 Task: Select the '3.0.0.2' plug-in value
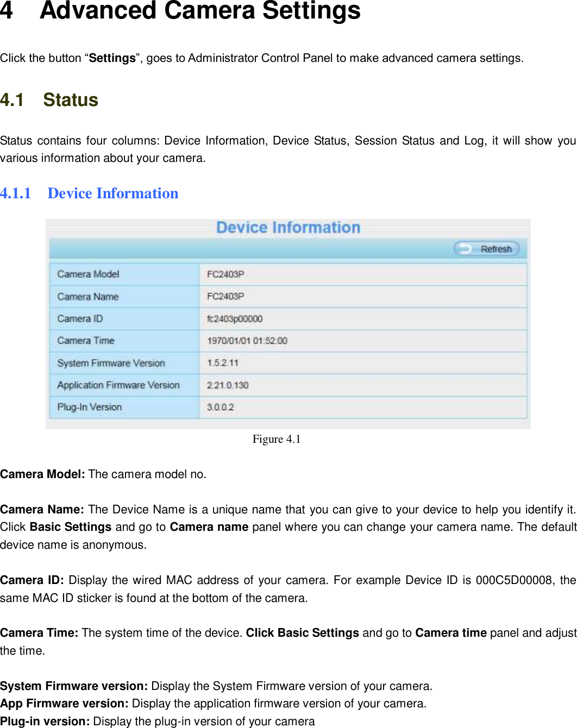[x=221, y=407]
